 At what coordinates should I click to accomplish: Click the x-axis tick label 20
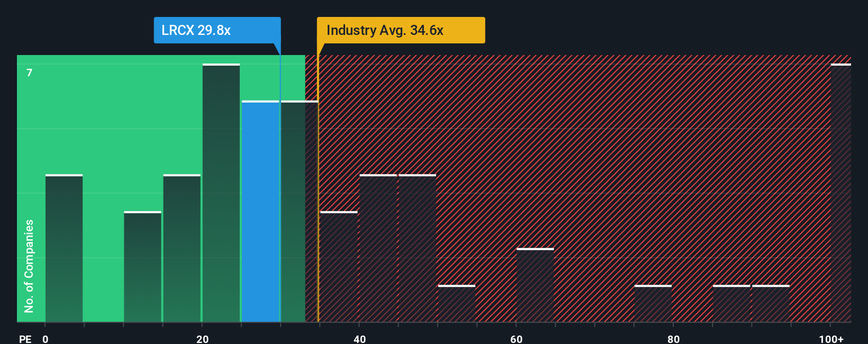coord(203,339)
